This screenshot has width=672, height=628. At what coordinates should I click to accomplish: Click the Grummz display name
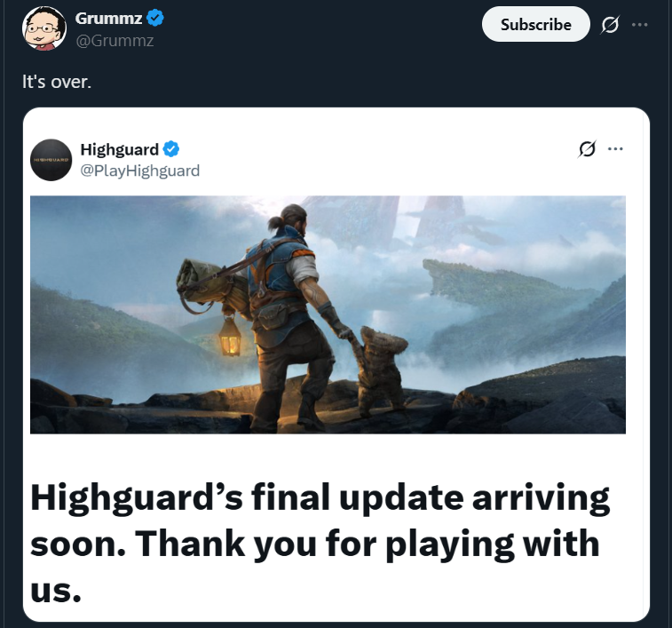click(x=108, y=19)
